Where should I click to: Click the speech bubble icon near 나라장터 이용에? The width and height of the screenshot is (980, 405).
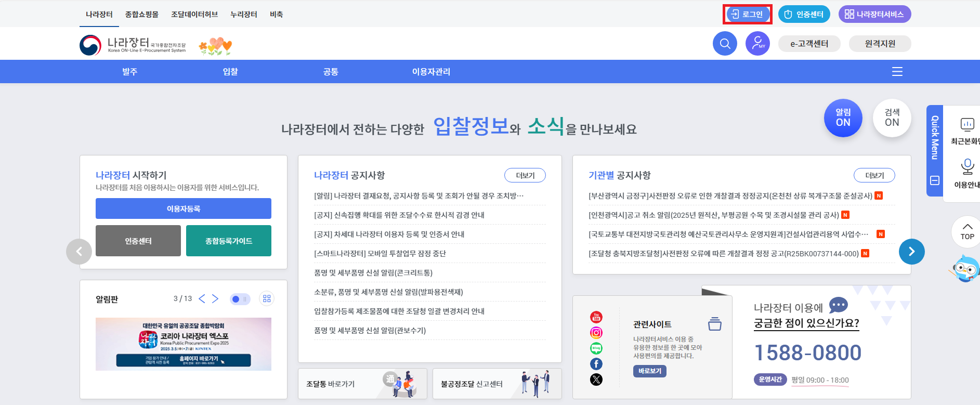[x=838, y=305]
